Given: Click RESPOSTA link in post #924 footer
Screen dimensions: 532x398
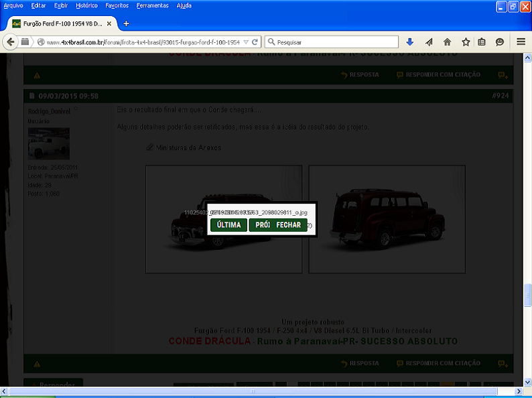Looking at the screenshot, I should tap(360, 363).
